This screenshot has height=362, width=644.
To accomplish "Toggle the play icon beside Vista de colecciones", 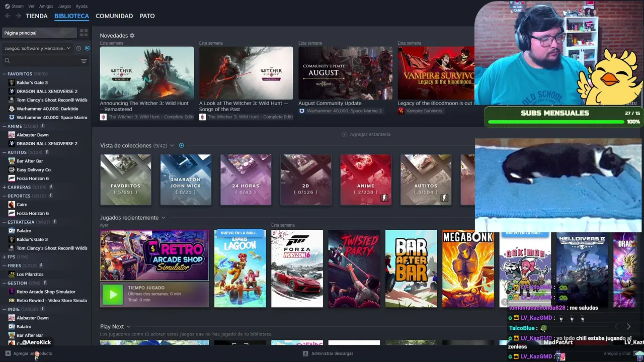I will pos(181,146).
